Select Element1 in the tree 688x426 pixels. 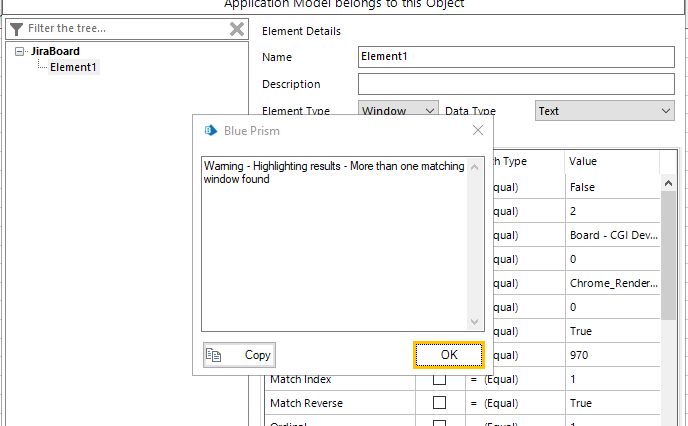(73, 67)
